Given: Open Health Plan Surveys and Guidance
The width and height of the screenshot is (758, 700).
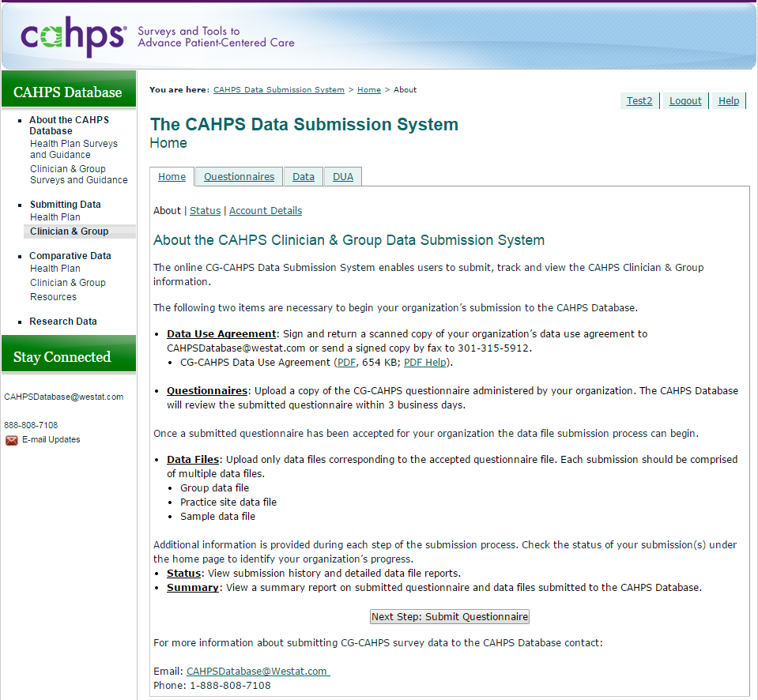Looking at the screenshot, I should pyautogui.click(x=74, y=149).
